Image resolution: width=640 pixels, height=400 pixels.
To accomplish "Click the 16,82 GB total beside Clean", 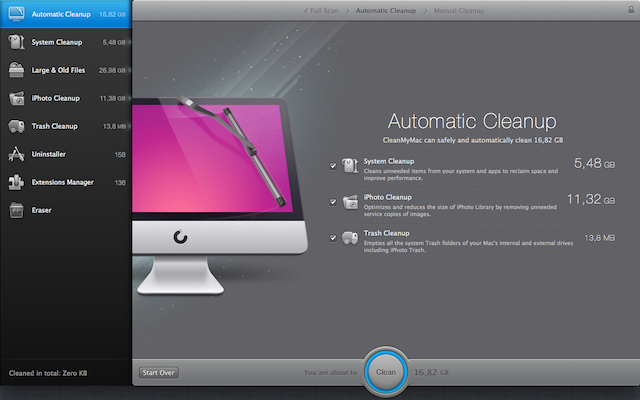I will (x=431, y=372).
